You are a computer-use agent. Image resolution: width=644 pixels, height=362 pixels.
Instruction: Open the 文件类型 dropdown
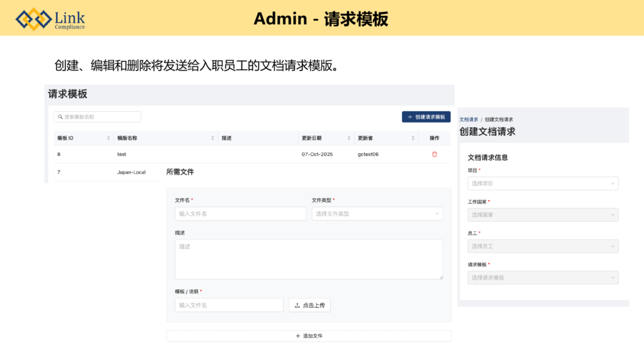pyautogui.click(x=377, y=214)
